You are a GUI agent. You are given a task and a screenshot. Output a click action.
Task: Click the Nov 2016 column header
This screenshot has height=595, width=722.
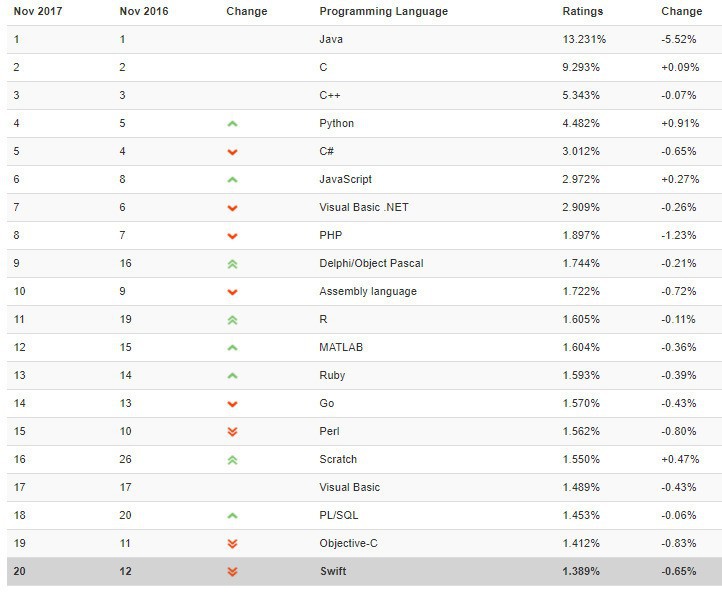click(x=145, y=12)
